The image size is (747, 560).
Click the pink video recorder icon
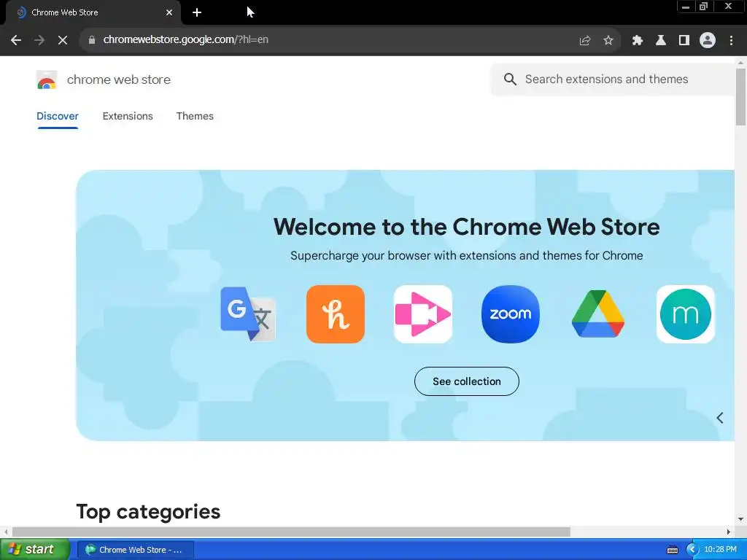click(423, 314)
